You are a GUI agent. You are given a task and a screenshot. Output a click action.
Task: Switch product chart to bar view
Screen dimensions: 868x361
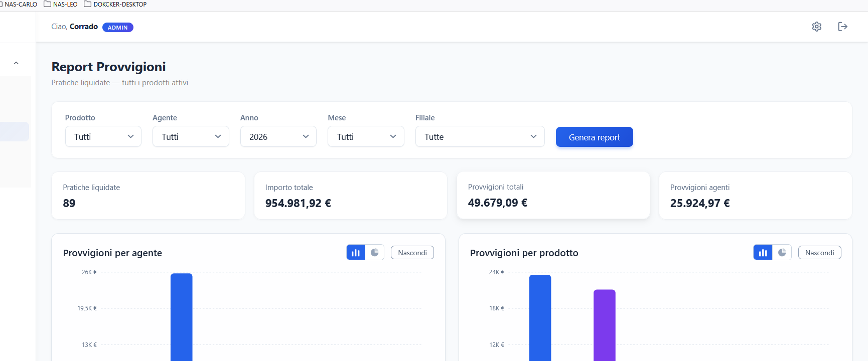pyautogui.click(x=763, y=253)
